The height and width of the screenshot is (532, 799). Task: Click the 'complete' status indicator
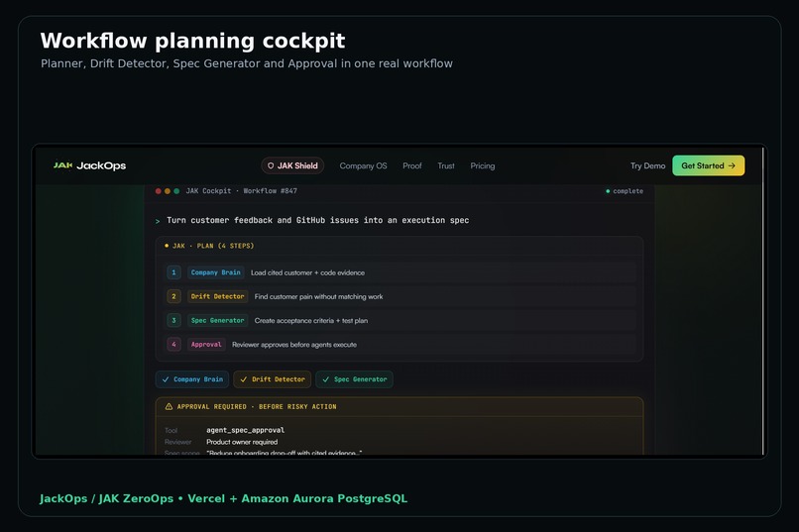coord(625,191)
